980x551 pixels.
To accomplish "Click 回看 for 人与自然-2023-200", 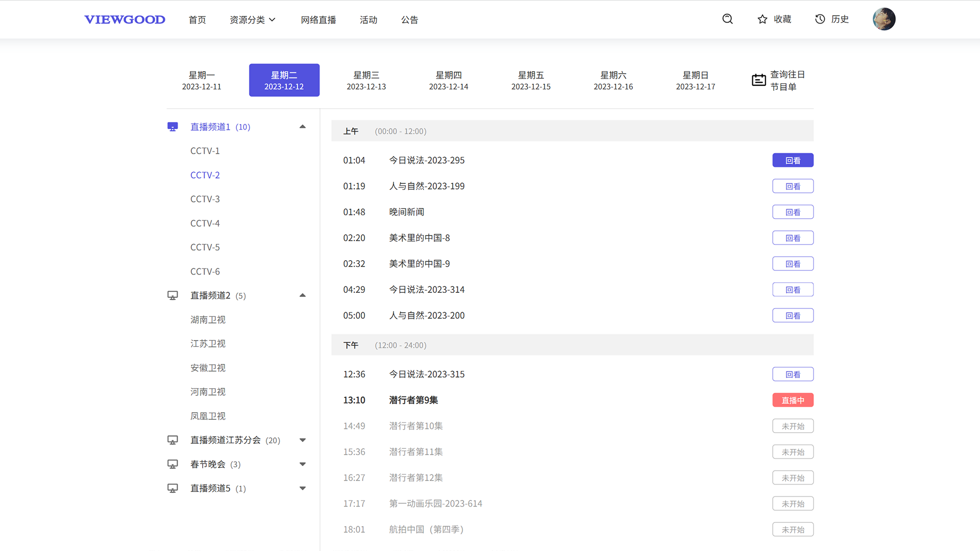I will click(793, 315).
